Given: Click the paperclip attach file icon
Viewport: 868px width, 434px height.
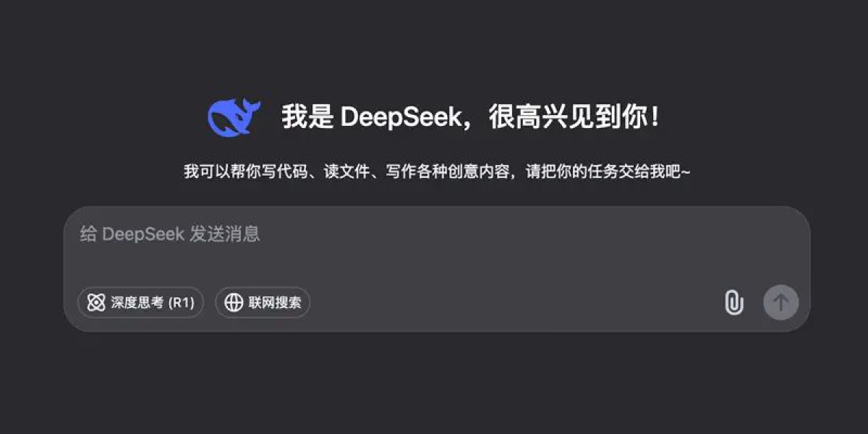Looking at the screenshot, I should coord(734,302).
